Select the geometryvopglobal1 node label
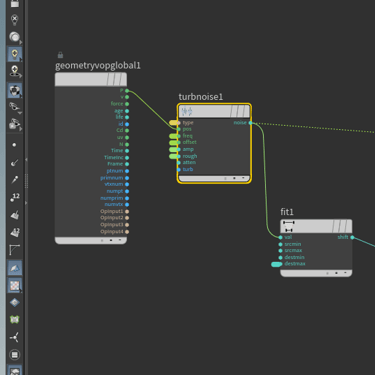 point(98,65)
